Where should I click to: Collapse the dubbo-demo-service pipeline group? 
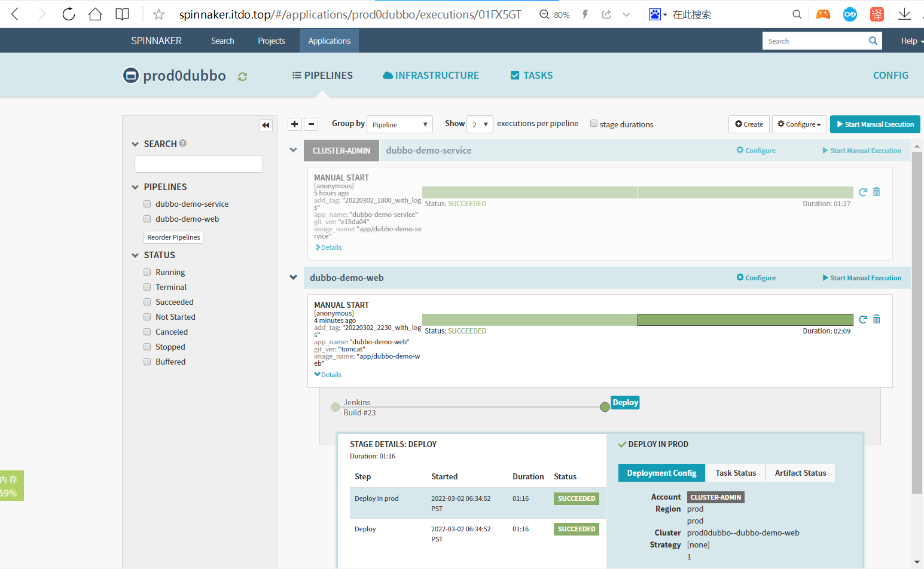point(294,150)
